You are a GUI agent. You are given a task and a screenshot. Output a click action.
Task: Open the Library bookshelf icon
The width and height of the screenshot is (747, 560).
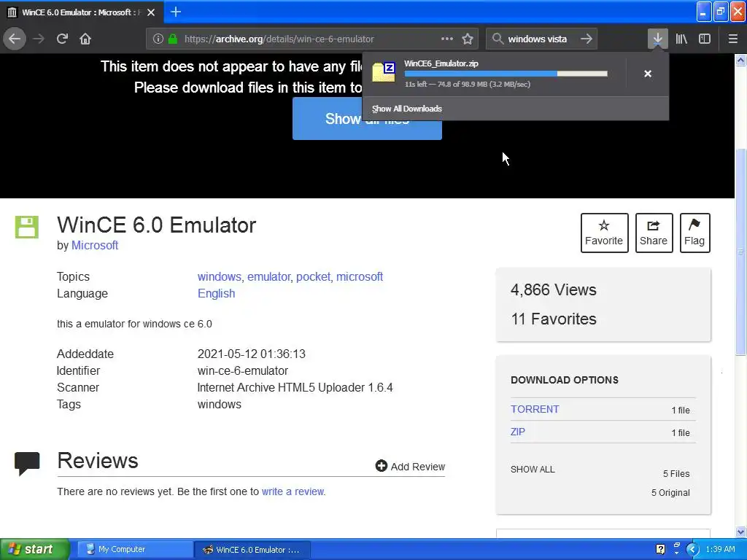pos(681,39)
